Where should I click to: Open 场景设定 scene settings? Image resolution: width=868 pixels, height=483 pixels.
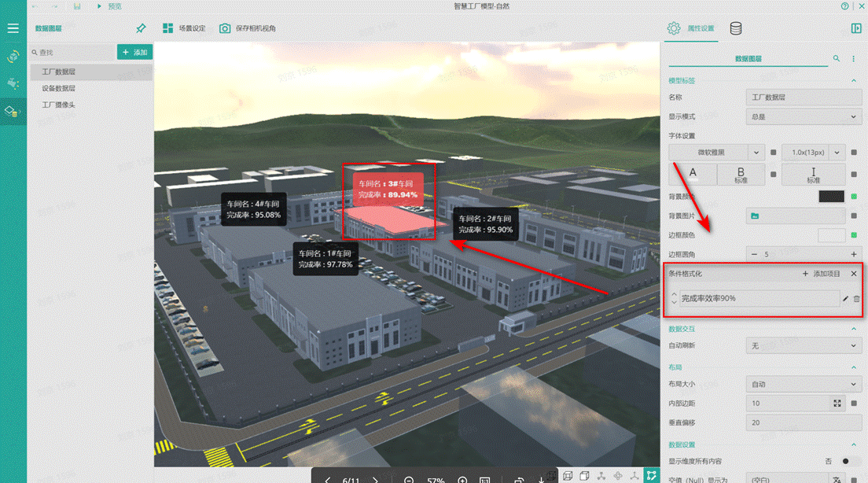[x=184, y=28]
